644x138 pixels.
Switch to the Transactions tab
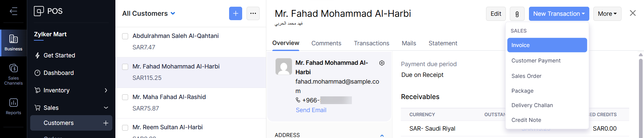coord(371,43)
